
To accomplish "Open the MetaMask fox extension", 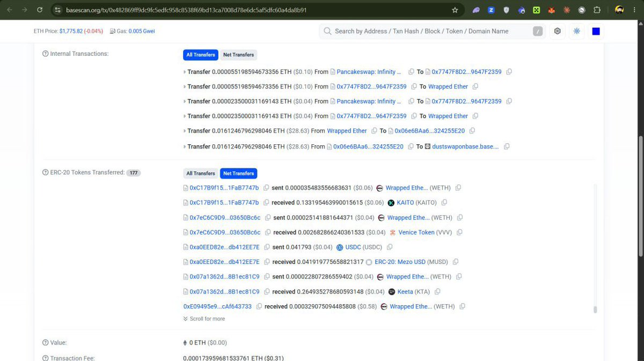I will tap(551, 10).
